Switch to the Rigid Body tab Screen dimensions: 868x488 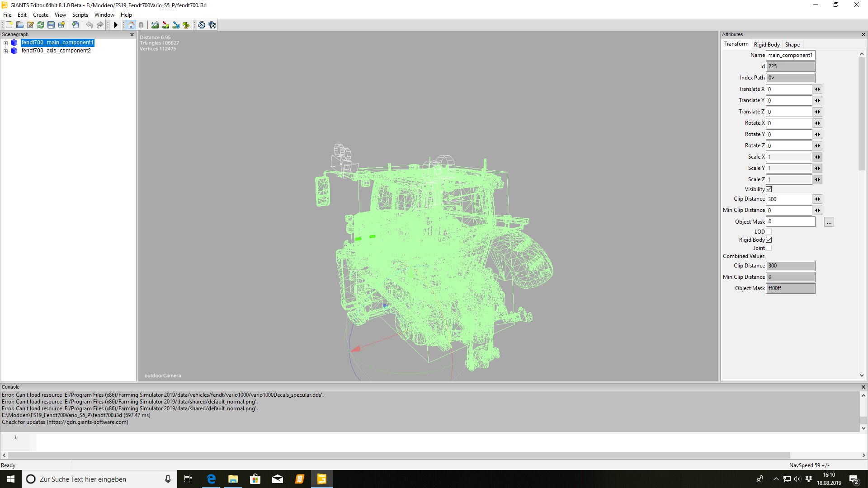click(x=766, y=45)
